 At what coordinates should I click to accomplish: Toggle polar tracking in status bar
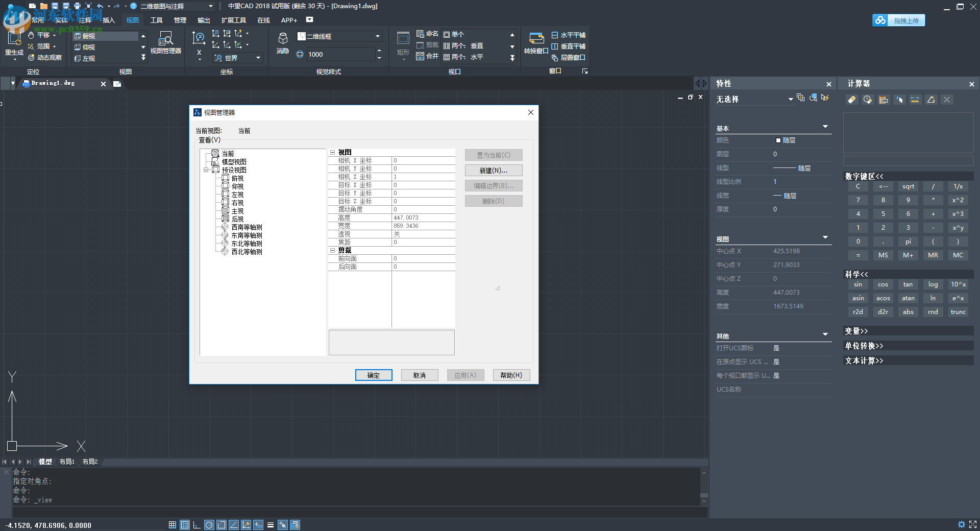click(209, 525)
